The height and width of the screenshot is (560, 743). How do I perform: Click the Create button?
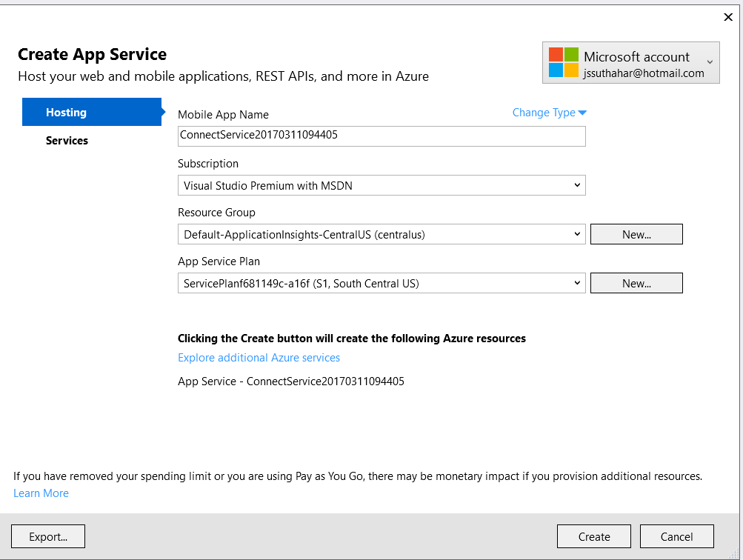pos(594,536)
